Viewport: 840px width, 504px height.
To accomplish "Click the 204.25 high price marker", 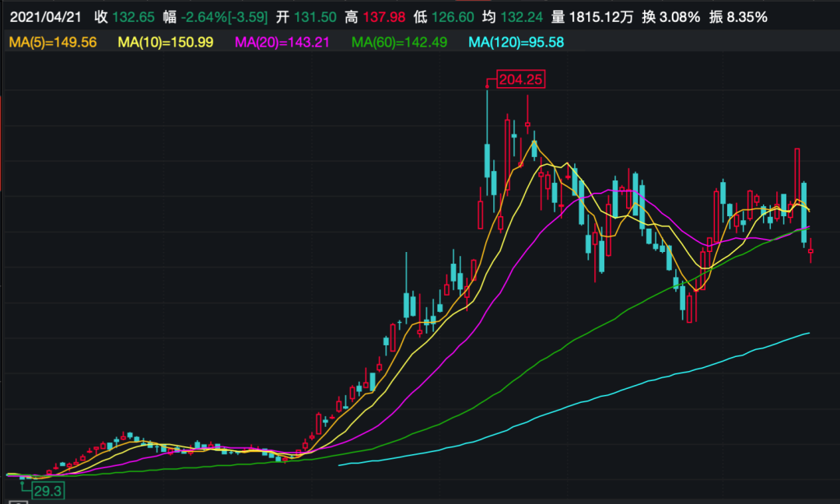I will click(523, 79).
